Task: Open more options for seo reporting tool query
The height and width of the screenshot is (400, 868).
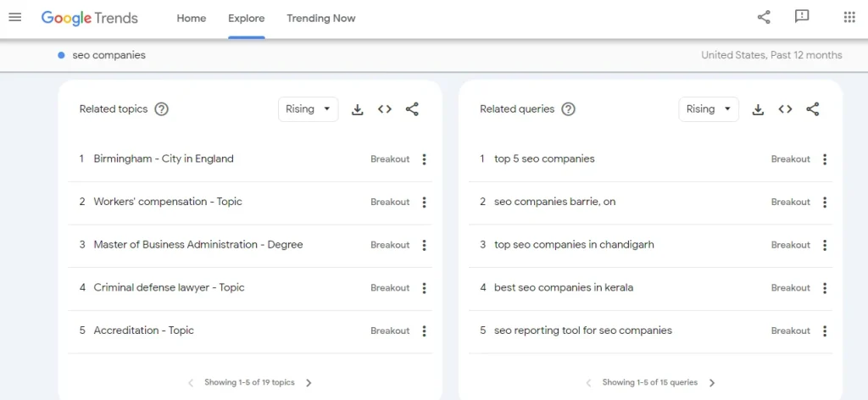Action: click(x=825, y=331)
